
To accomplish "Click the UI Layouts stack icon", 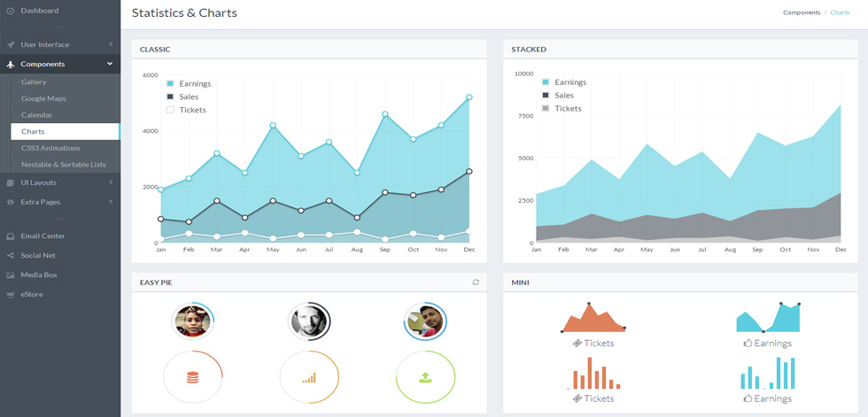I will point(10,182).
